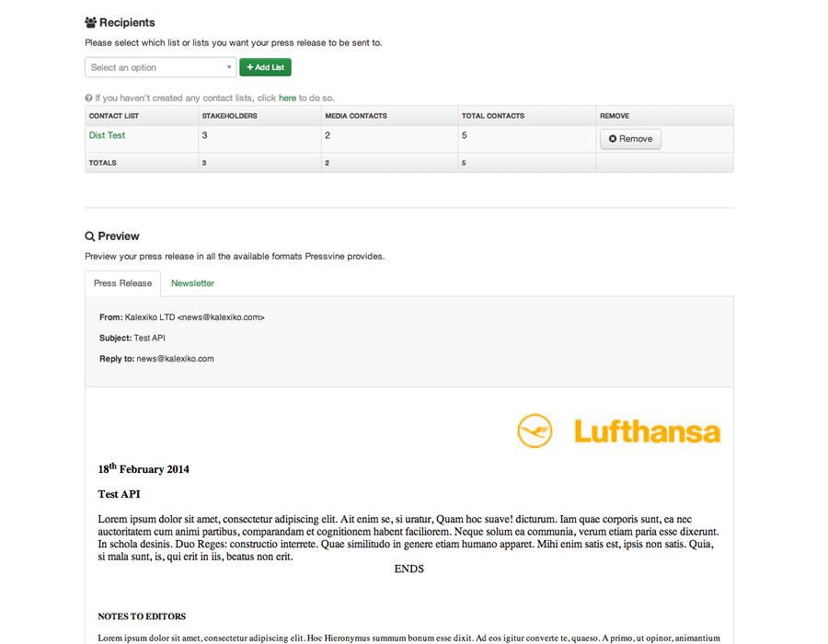Click the From sender line in preview

point(182,317)
